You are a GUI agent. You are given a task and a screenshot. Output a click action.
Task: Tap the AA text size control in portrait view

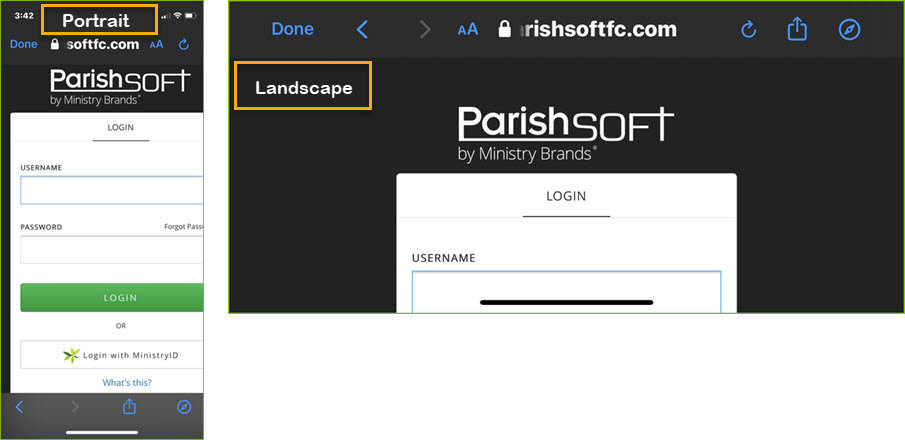click(x=156, y=44)
